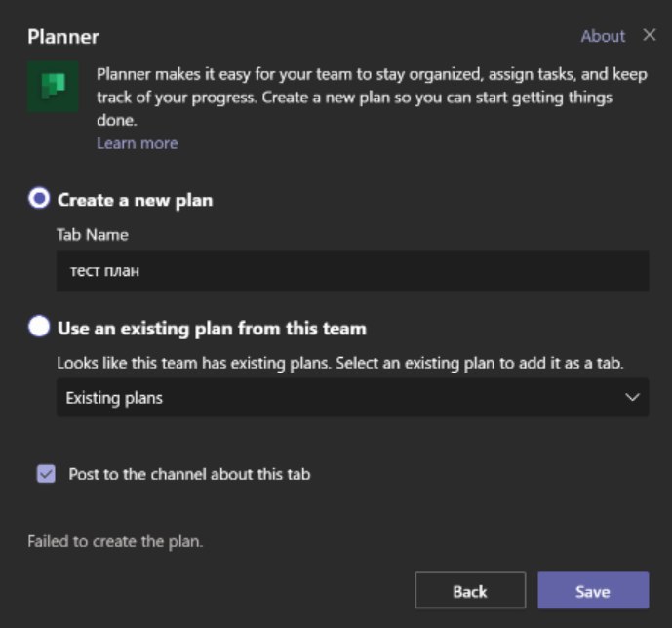
Task: Close the Planner dialog with the X
Action: 650,35
